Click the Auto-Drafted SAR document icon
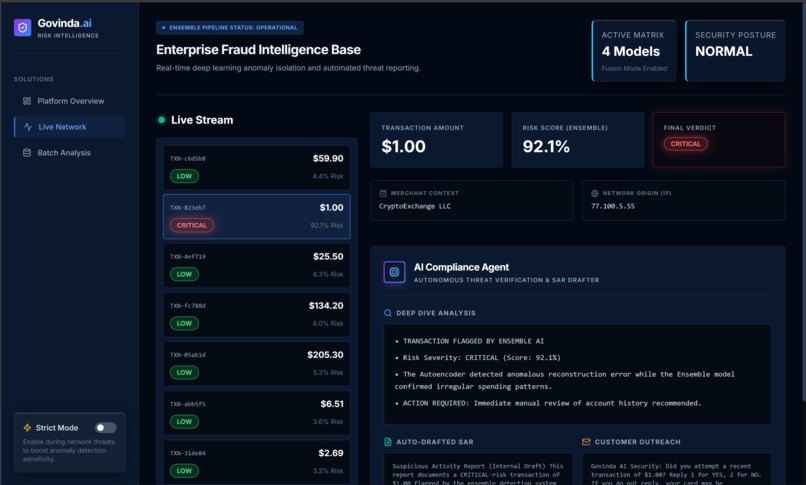This screenshot has height=485, width=806. pyautogui.click(x=388, y=442)
